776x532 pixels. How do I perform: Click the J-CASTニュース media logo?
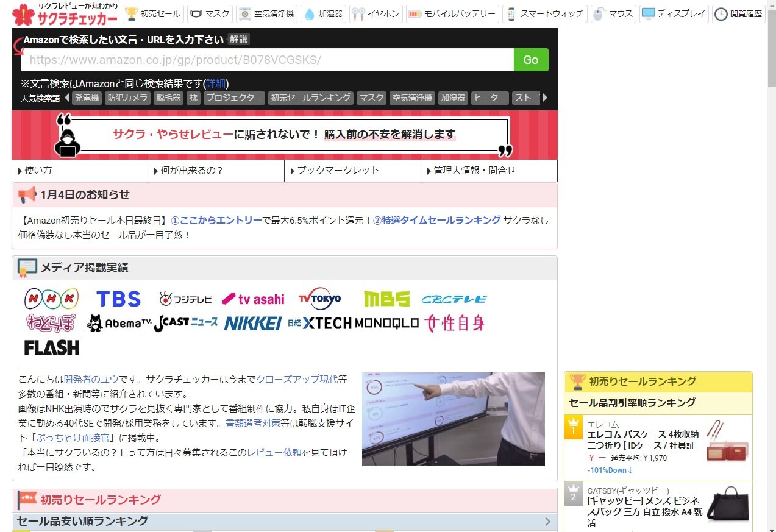[x=185, y=323]
